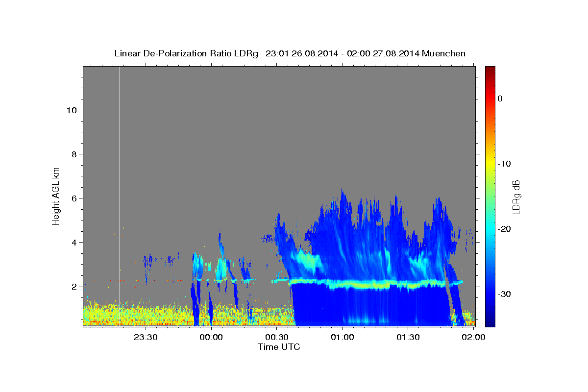Click the 00:30 time tick label

(x=277, y=337)
